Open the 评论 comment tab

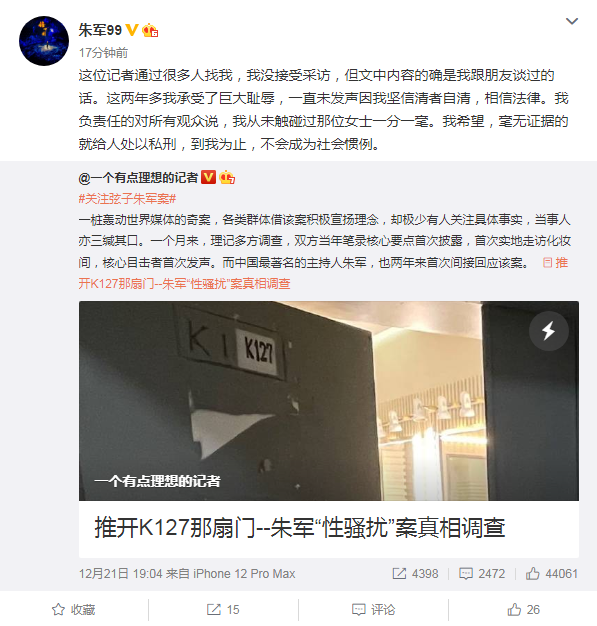click(x=374, y=610)
